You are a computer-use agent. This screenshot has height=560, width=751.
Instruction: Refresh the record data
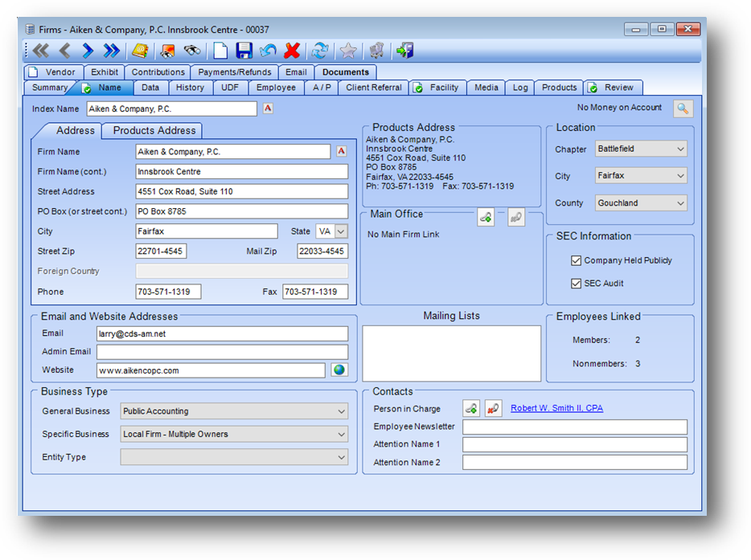(320, 51)
